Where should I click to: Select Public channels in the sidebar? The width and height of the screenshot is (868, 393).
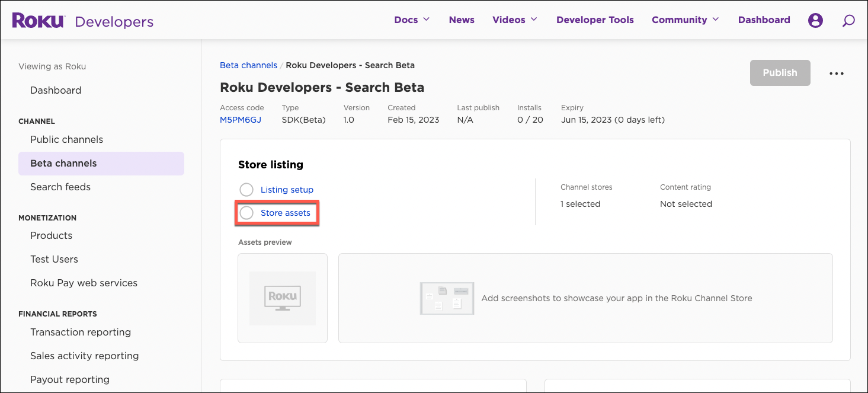[x=66, y=139]
